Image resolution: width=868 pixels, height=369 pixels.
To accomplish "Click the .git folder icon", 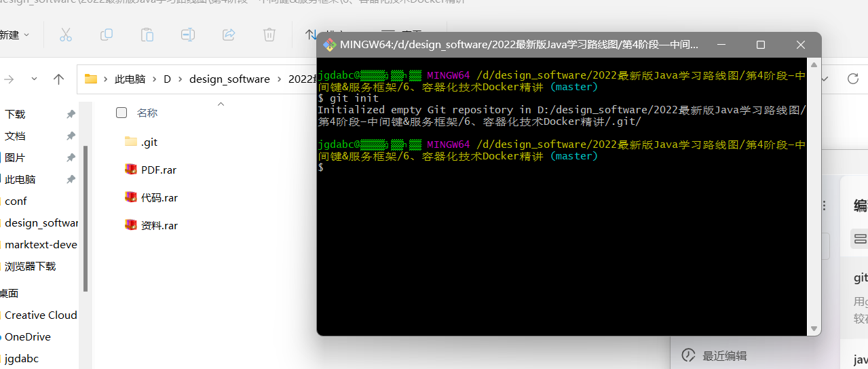I will tap(131, 142).
